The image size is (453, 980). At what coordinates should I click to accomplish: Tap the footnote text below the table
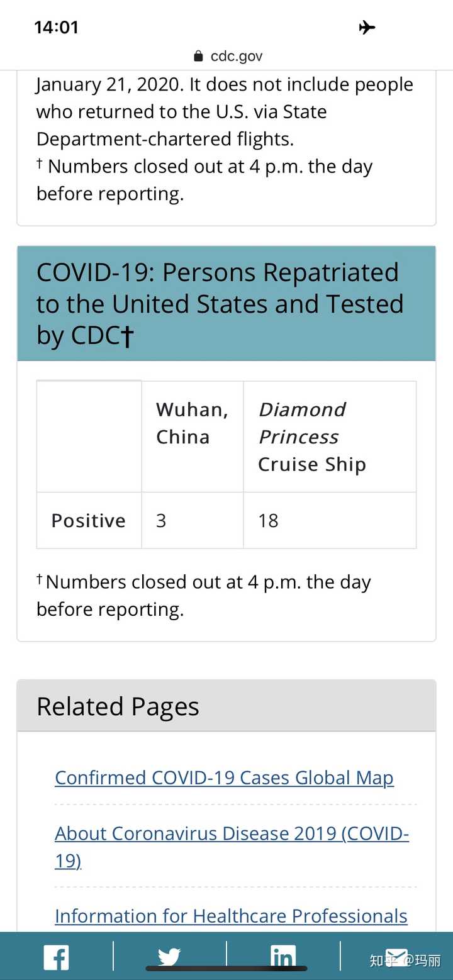pyautogui.click(x=203, y=596)
